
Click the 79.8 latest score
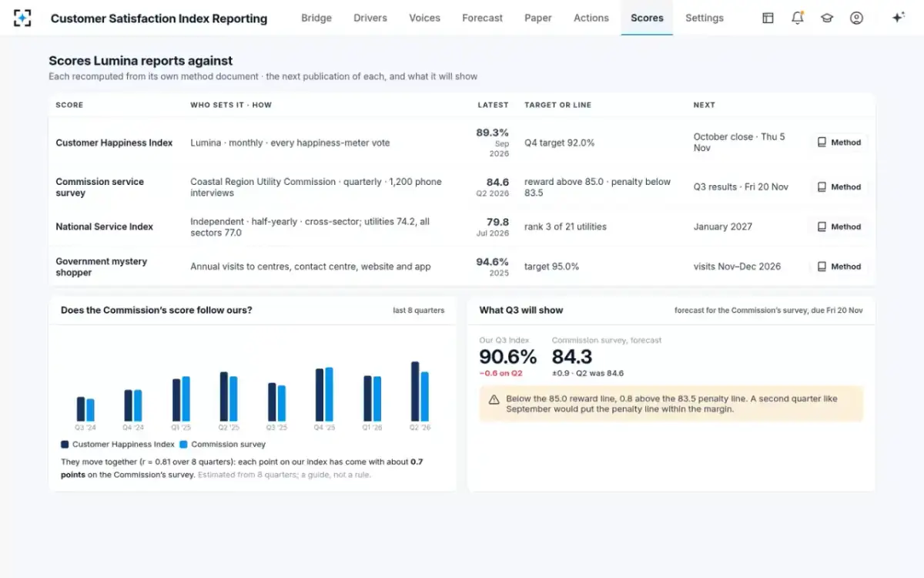(497, 222)
